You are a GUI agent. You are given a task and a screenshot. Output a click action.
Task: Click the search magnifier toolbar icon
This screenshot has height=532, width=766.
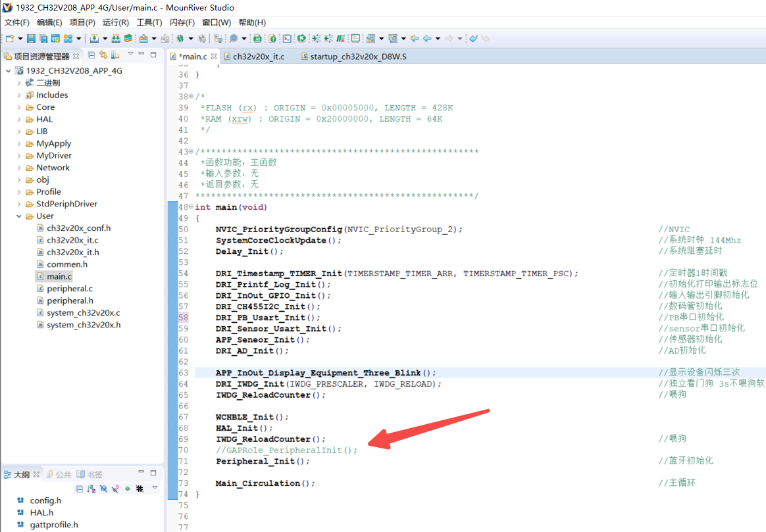[233, 39]
